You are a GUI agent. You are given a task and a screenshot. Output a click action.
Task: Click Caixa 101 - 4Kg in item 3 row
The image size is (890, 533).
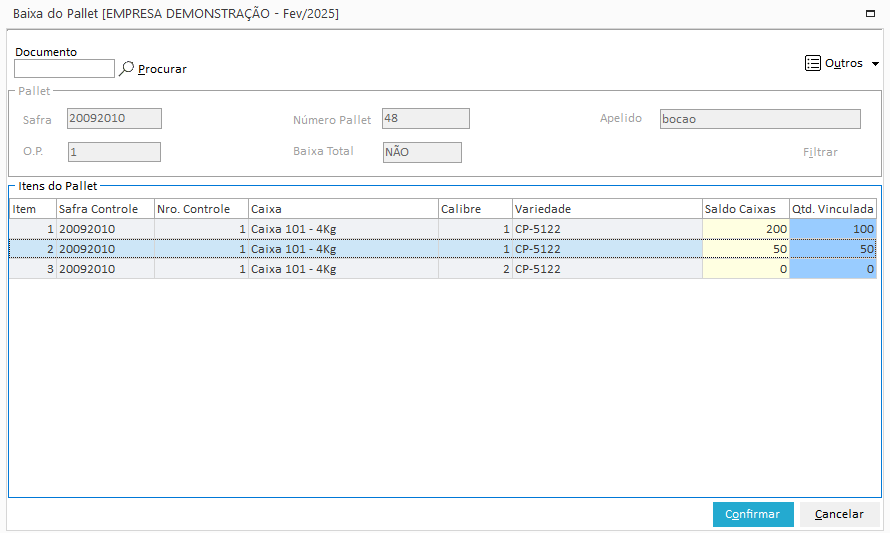(x=343, y=269)
